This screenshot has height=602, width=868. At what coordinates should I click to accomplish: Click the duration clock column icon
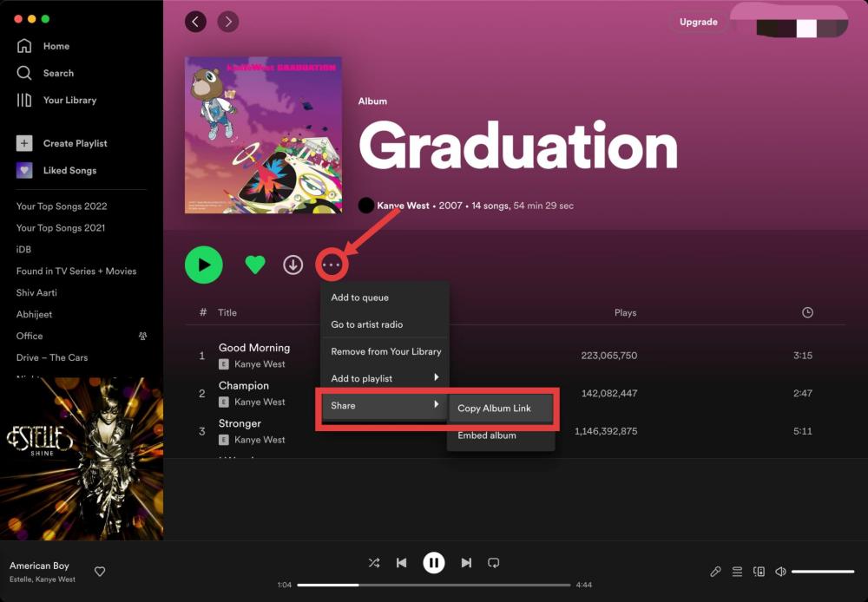pyautogui.click(x=807, y=312)
